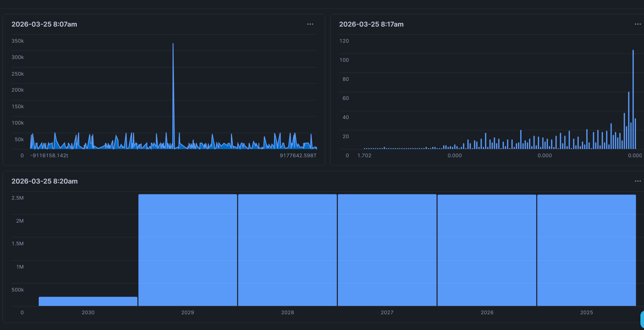Click the cyan floating button at bottom-right edge
Viewport: 644px width, 330px height.
642,319
